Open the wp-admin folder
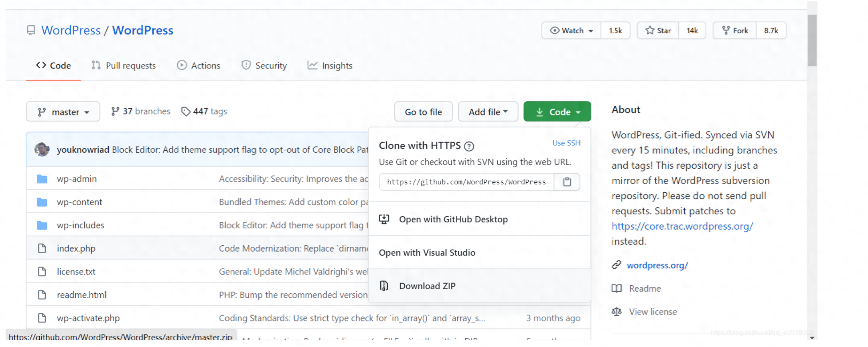 [77, 179]
